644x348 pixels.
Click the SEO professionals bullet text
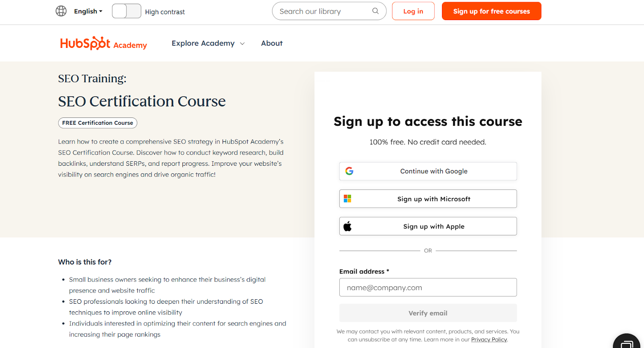166,307
